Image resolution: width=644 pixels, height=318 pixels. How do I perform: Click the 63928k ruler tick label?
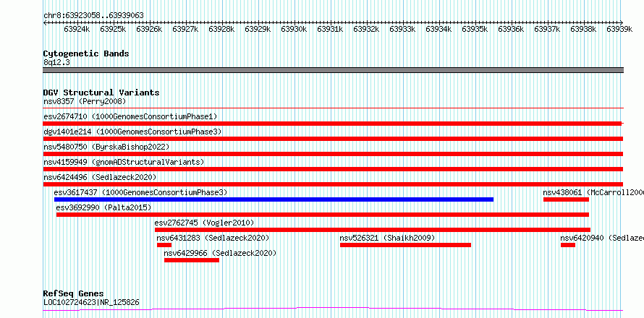point(221,29)
